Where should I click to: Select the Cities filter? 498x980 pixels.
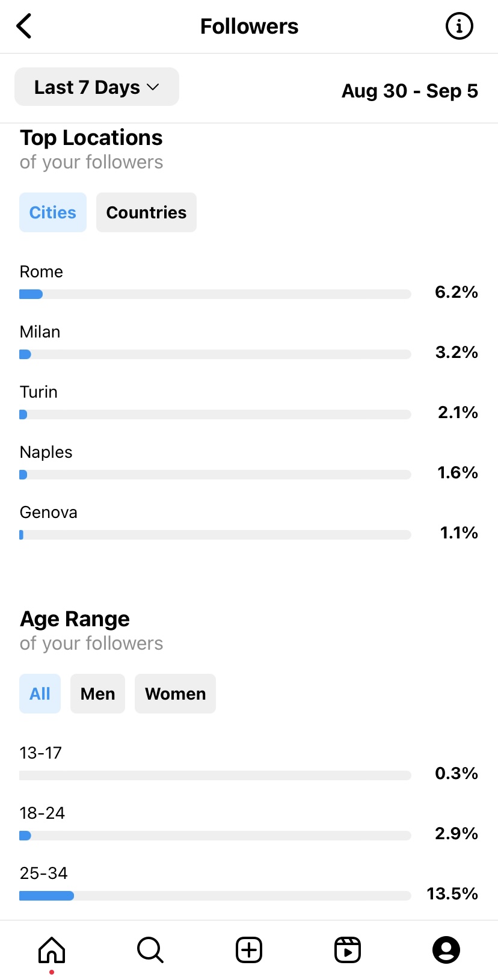coord(53,212)
